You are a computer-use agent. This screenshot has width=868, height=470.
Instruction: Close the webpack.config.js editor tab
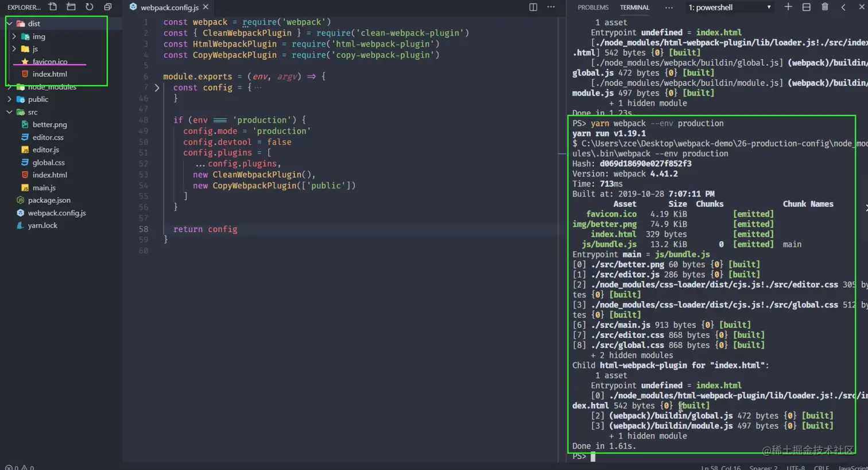[x=206, y=7]
